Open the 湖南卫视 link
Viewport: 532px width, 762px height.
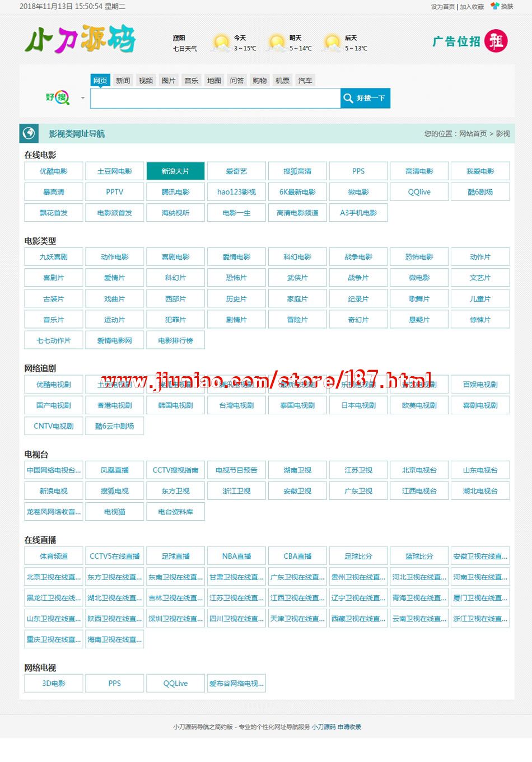click(x=297, y=470)
